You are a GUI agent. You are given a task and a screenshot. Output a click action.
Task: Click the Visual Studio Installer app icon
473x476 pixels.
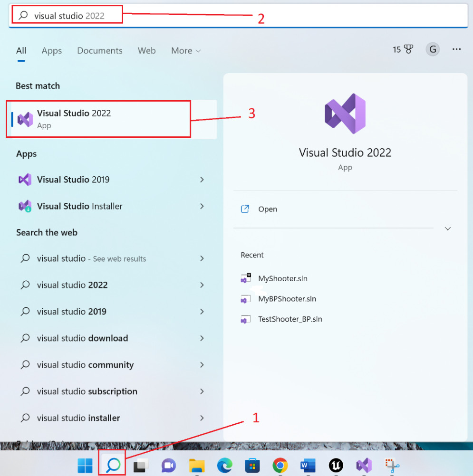tap(25, 207)
